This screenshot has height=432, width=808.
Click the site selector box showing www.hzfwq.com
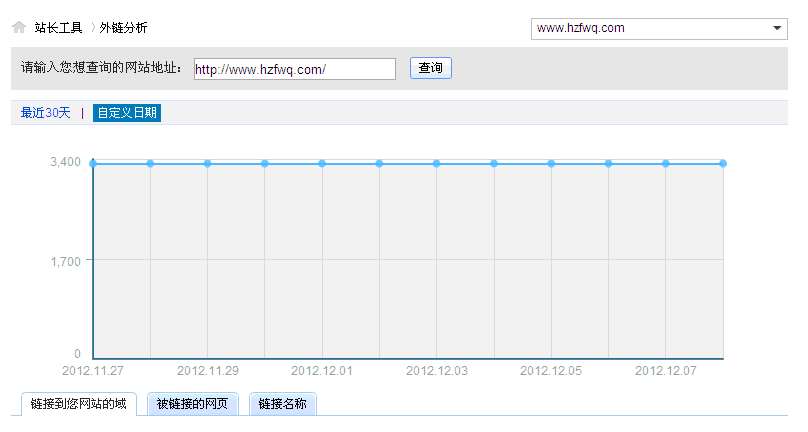650,28
